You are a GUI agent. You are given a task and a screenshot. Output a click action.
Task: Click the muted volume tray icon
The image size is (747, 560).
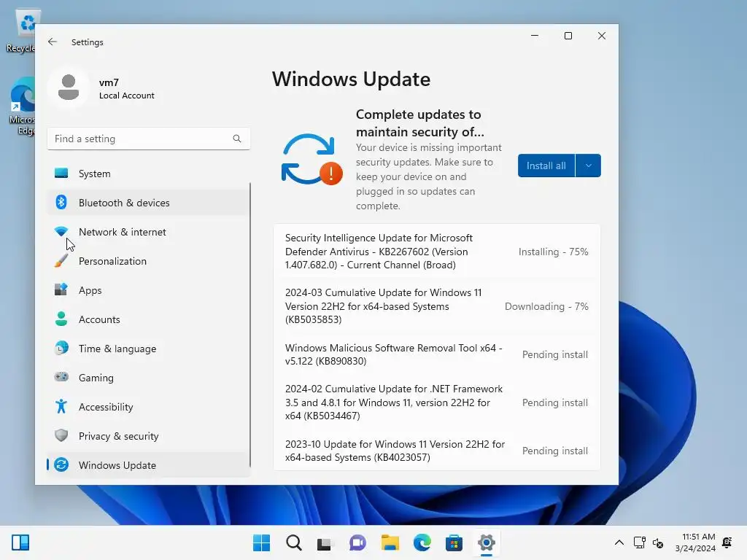658,542
